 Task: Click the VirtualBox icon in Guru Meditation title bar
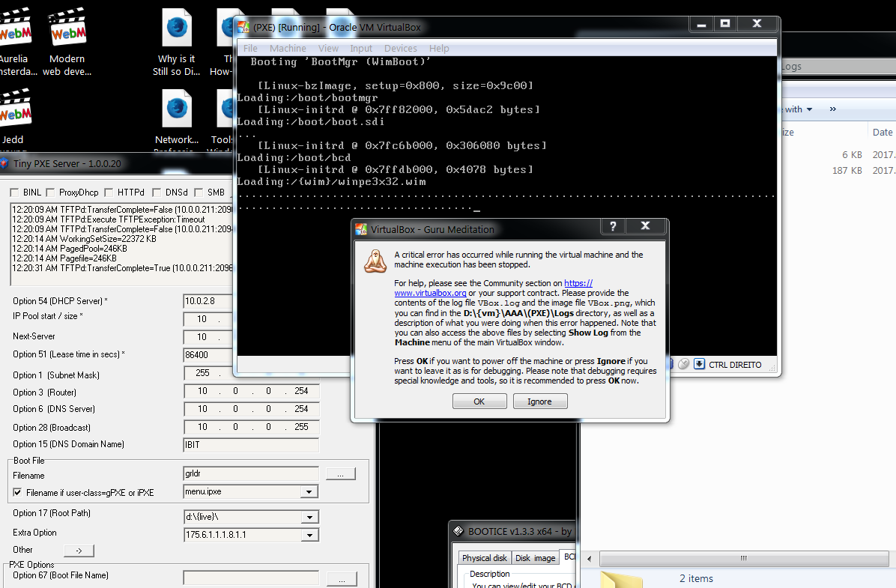[x=361, y=229]
